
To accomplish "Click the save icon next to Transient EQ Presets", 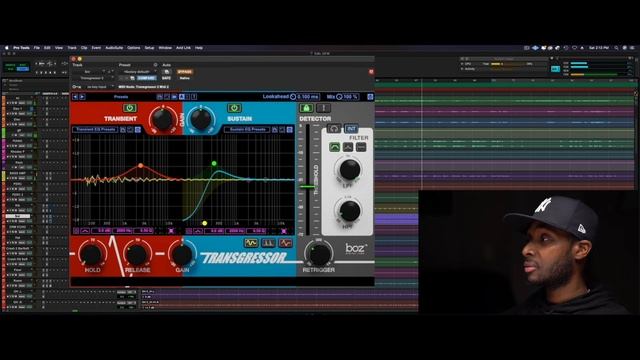I will (x=123, y=130).
